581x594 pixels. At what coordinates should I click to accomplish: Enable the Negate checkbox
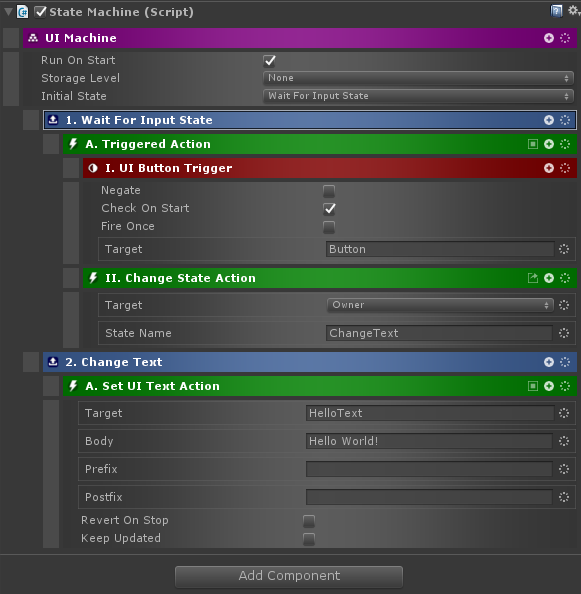pyautogui.click(x=329, y=191)
